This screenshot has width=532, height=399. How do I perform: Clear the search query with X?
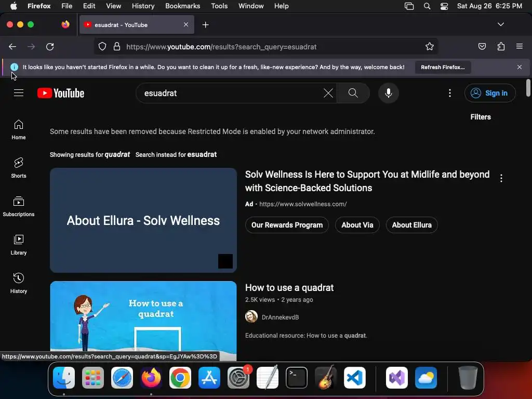[x=328, y=93]
